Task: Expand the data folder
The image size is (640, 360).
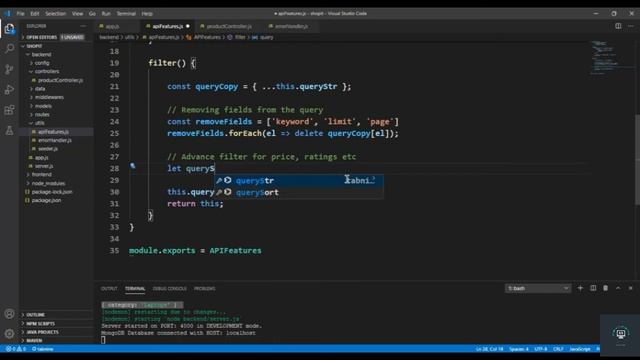Action: click(x=40, y=89)
